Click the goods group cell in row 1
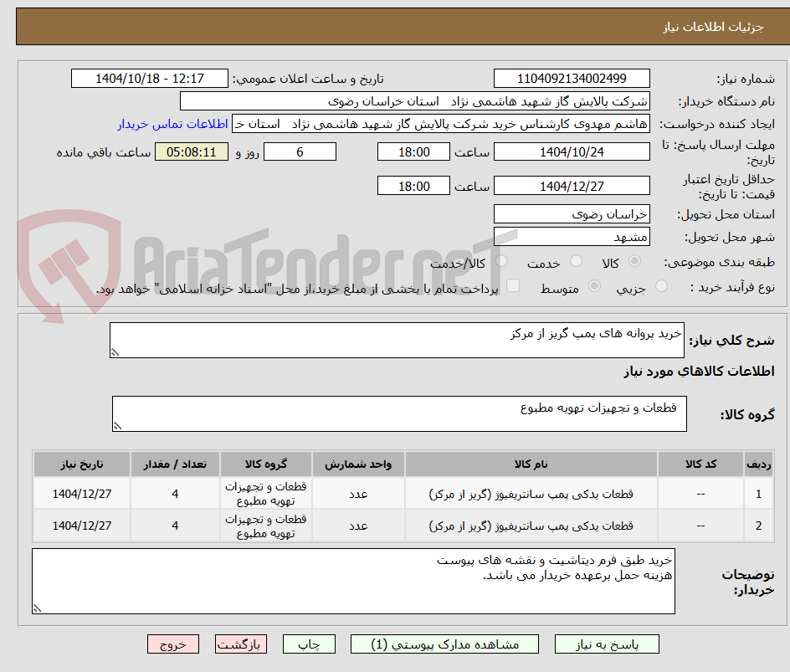Image resolution: width=790 pixels, height=672 pixels. [x=265, y=494]
